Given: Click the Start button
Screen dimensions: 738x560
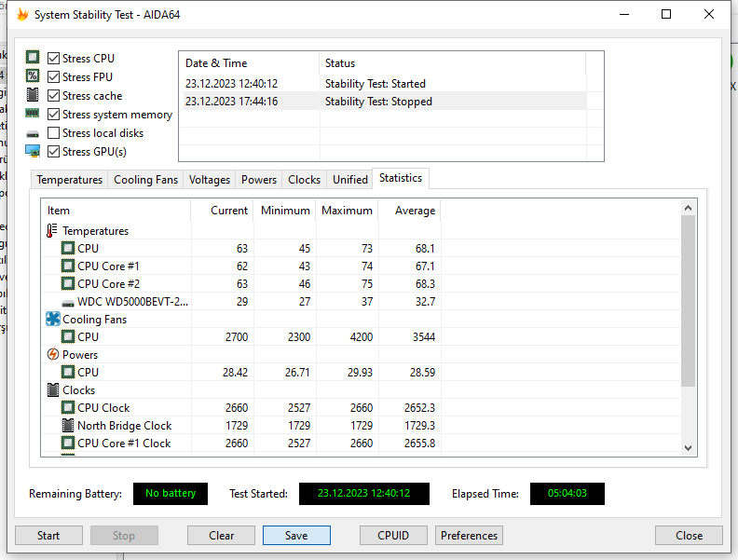Looking at the screenshot, I should point(48,536).
